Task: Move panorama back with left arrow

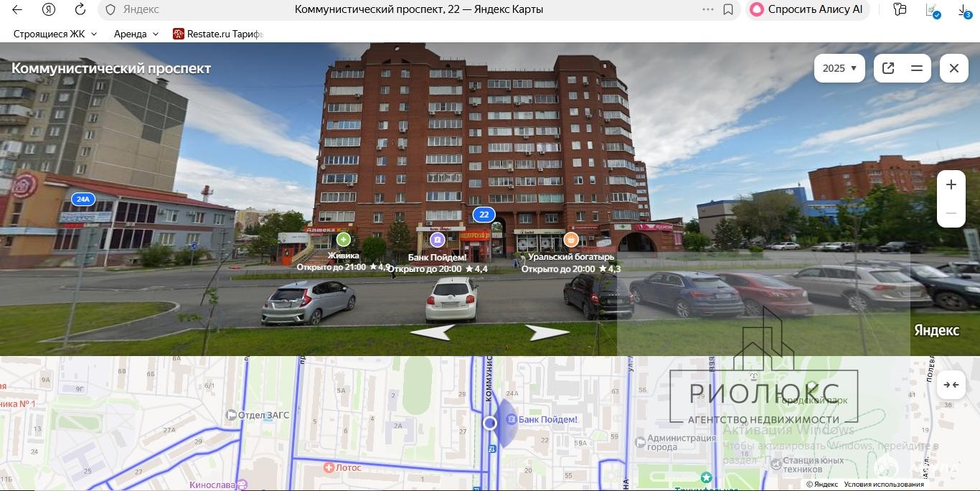Action: [432, 332]
